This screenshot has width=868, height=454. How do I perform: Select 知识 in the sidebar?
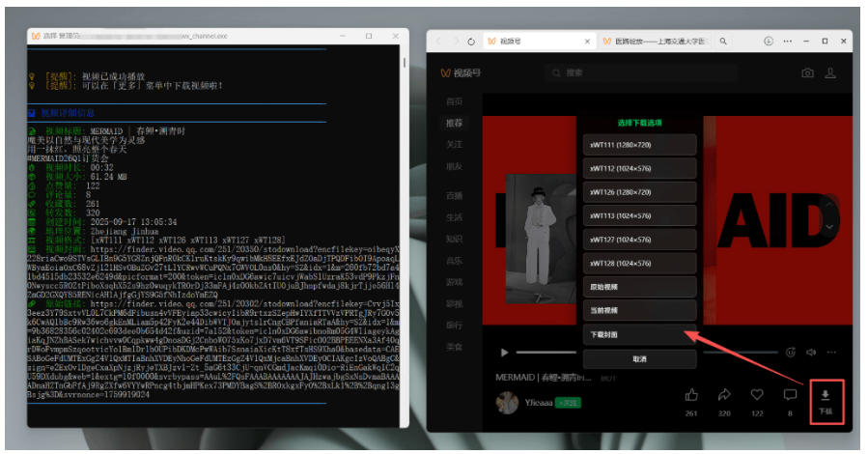455,239
